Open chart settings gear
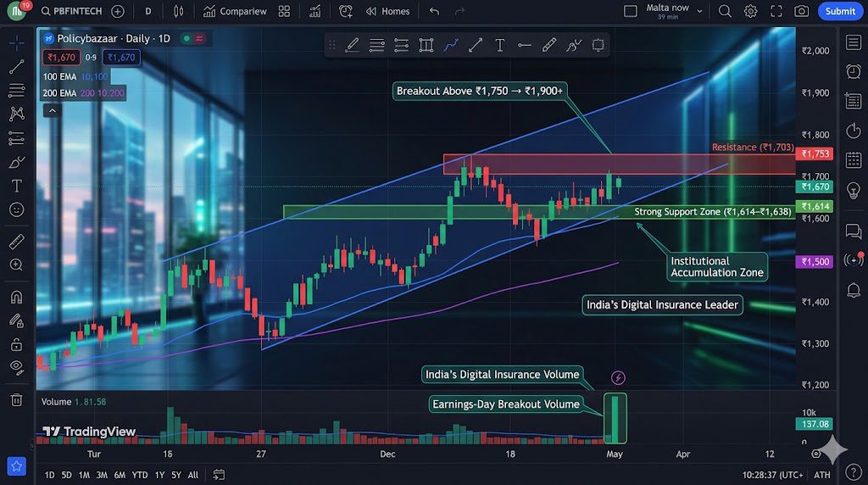 click(x=750, y=11)
